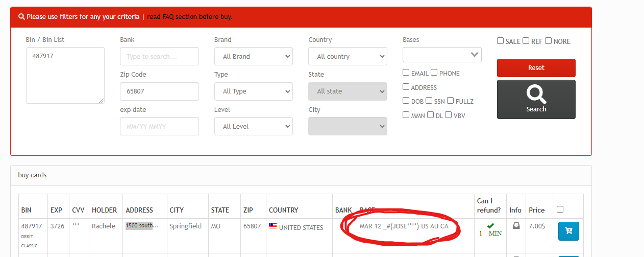Image resolution: width=644 pixels, height=257 pixels.
Task: Click the Info tray icon in first row
Action: coord(516,226)
